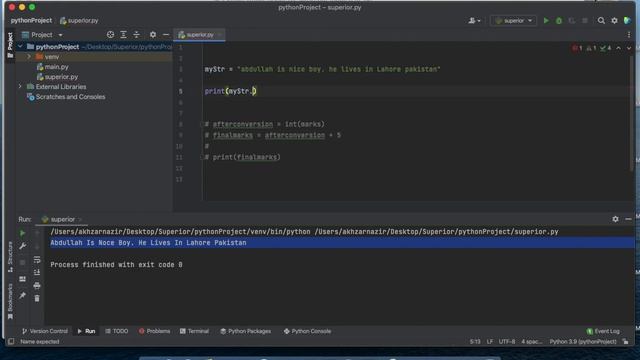This screenshot has width=640, height=360.
Task: Open editor tab actions three-dots menu
Action: [x=629, y=35]
